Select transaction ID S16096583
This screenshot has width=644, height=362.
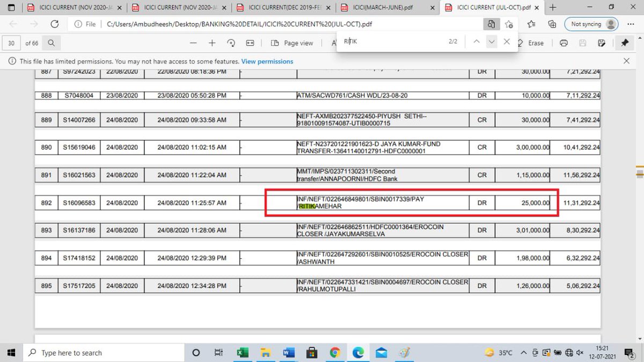79,202
